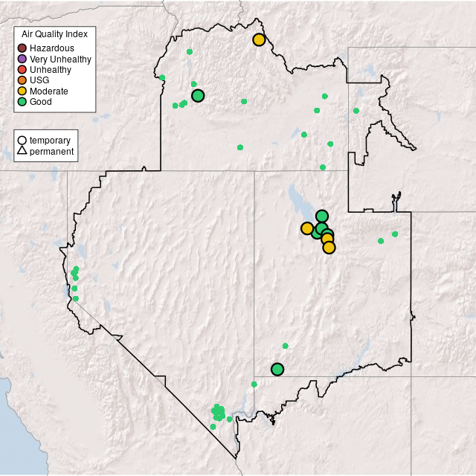Screen dimensions: 476x476
Task: Select the Moderate yellow legend swatch
Action: click(22, 91)
